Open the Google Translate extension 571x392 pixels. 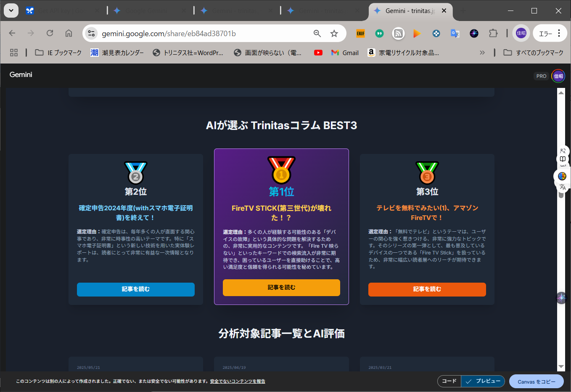point(455,33)
